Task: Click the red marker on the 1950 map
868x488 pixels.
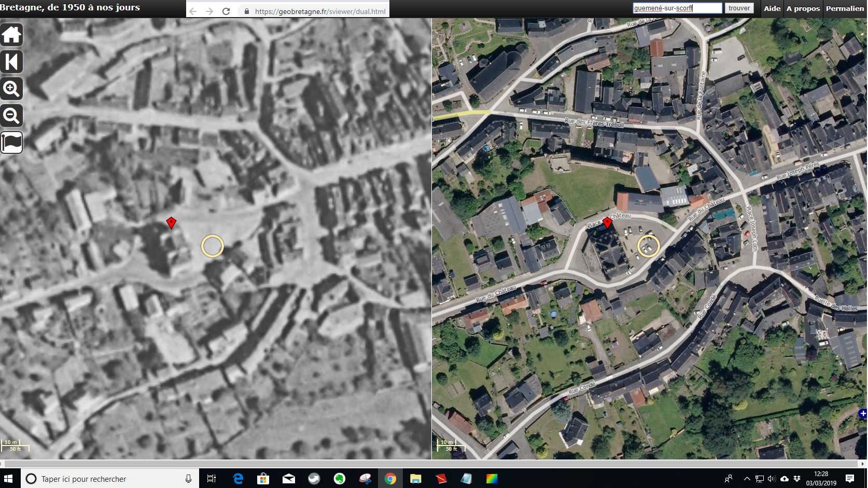Action: [171, 223]
